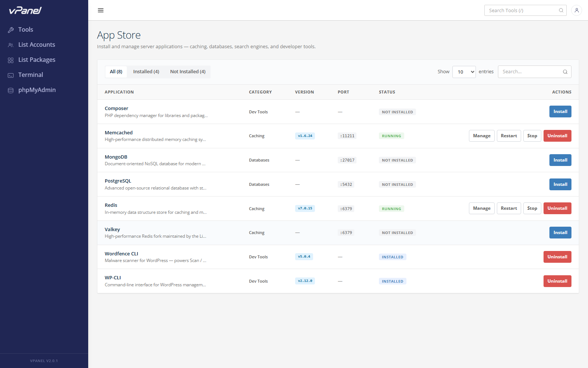Manage Memcached
This screenshot has height=368, width=588.
pyautogui.click(x=482, y=136)
